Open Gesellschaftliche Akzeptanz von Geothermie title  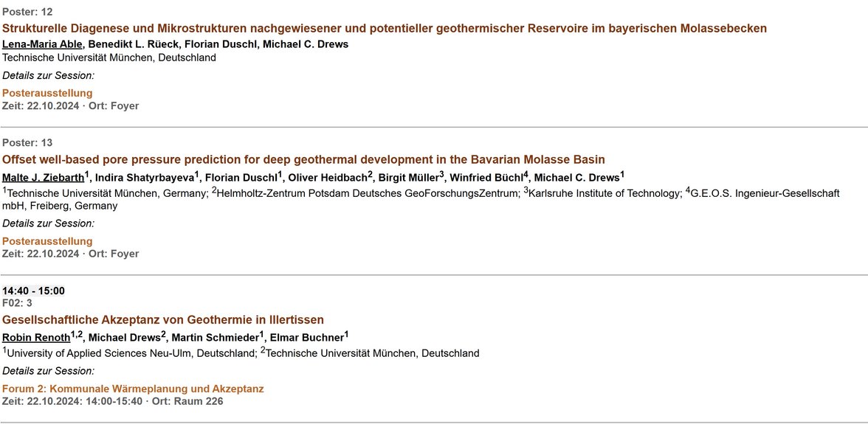(x=162, y=319)
